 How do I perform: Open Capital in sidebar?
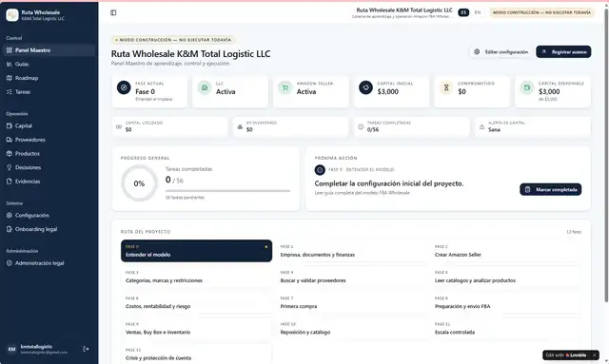click(49, 125)
